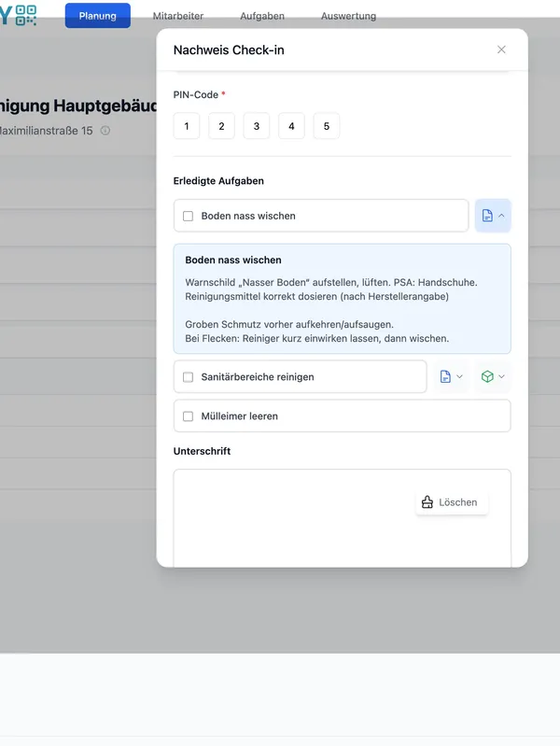Go to the Aufgaben tab
Screen dimensions: 560x746
(x=262, y=16)
